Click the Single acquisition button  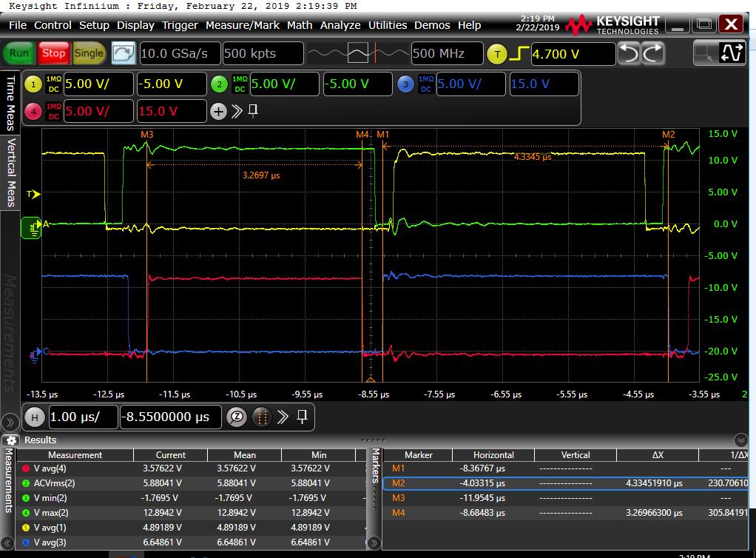(89, 53)
